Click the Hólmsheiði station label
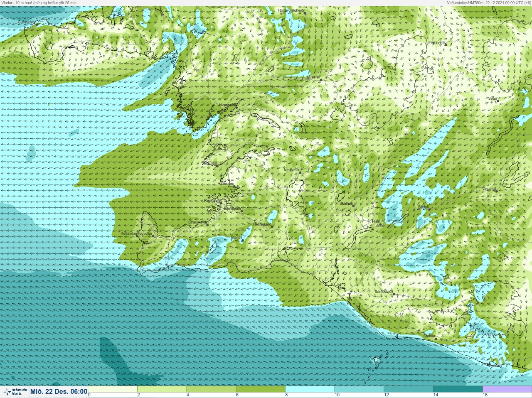 [232, 208]
